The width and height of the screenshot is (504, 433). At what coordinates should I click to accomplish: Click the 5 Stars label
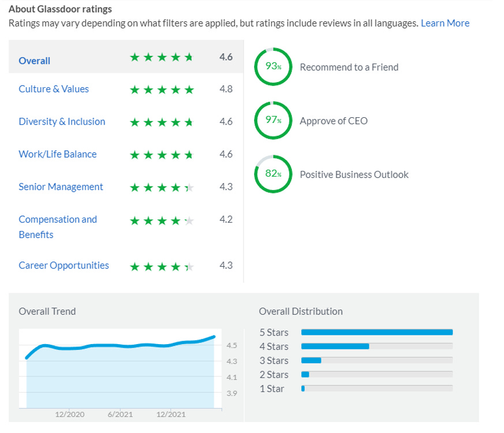274,333
